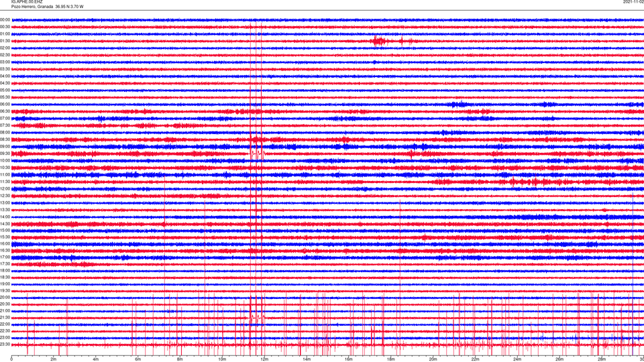Screen dimensions: 644x362
Task: Select the 22:00 trace label
Action: (5, 324)
